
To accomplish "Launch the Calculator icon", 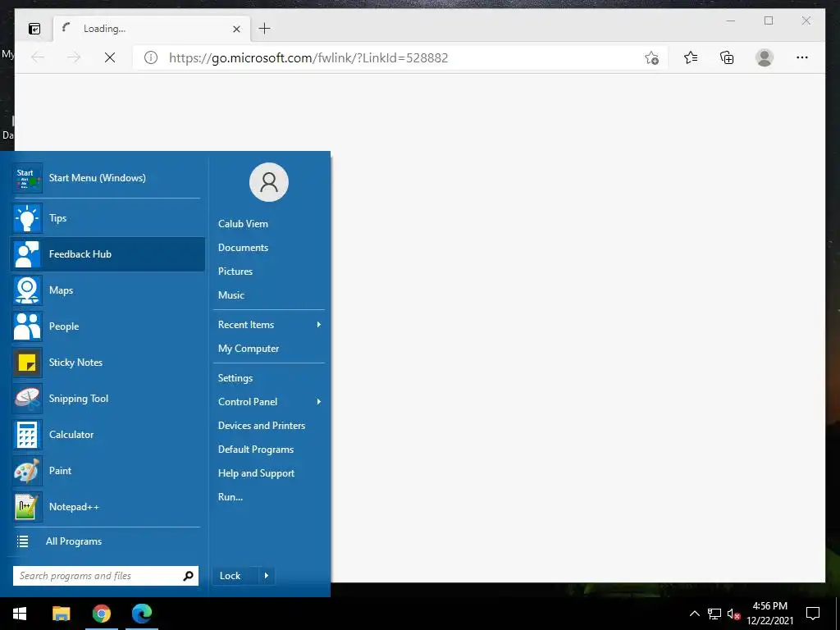I will coord(27,435).
